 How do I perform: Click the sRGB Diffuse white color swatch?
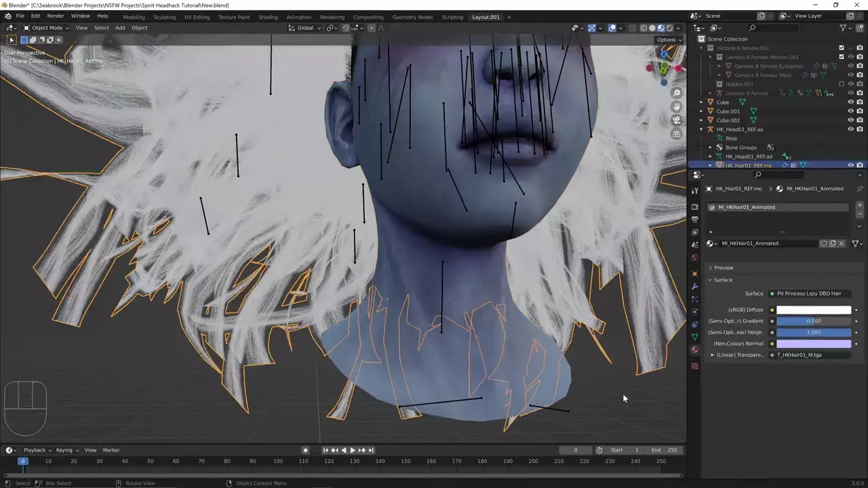tap(813, 310)
